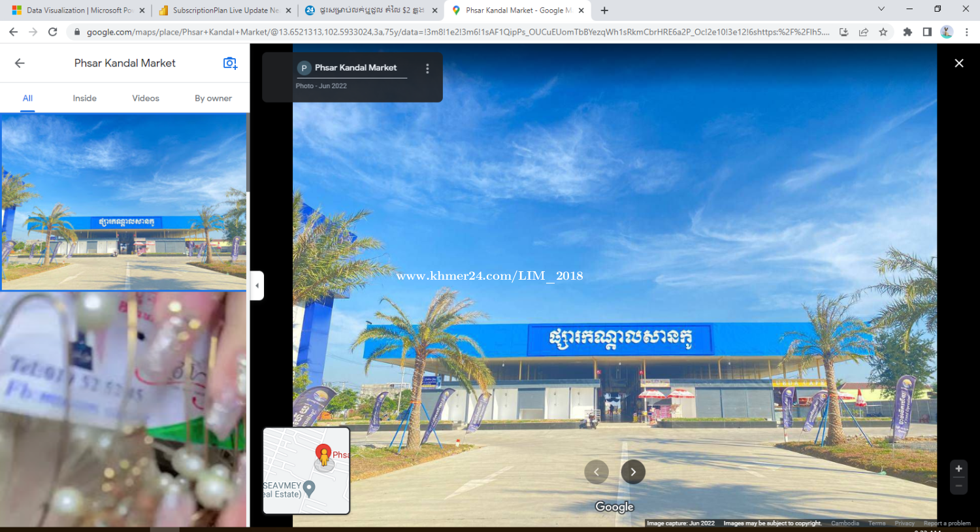The image size is (980, 532).
Task: Go to the next photo arrow
Action: coord(632,472)
